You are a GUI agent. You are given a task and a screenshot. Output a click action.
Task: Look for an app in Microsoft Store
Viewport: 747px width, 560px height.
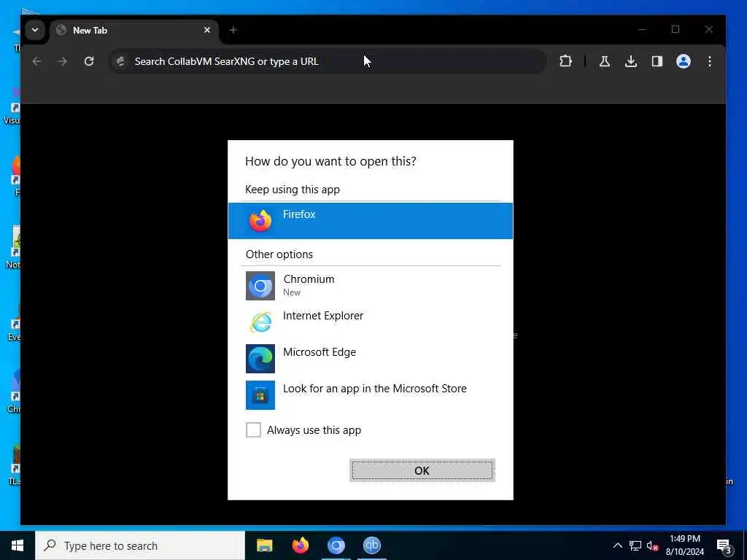(370, 394)
